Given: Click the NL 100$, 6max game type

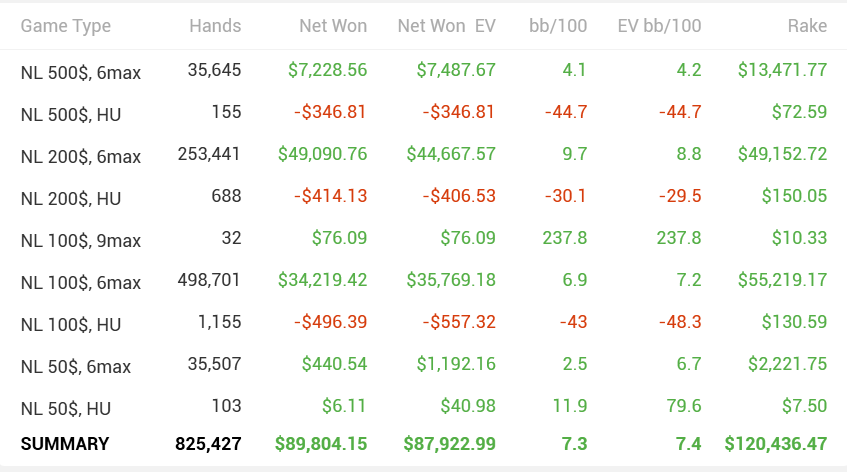Looking at the screenshot, I should [x=80, y=283].
